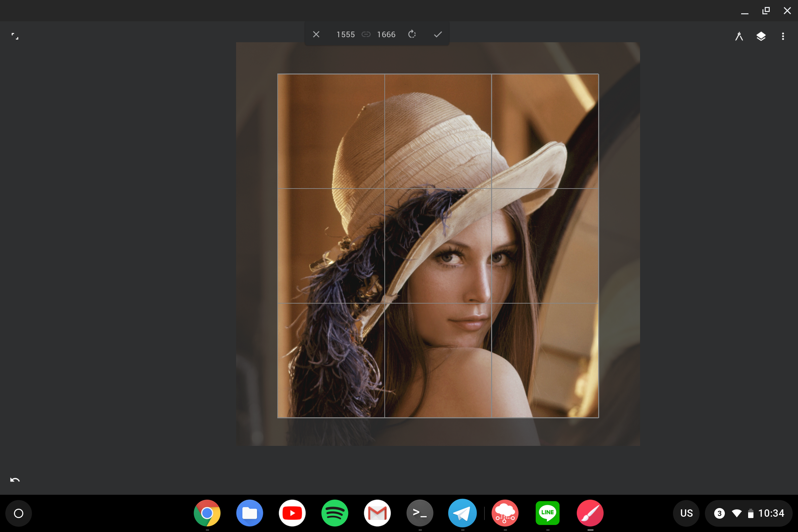The width and height of the screenshot is (798, 532).
Task: Open Wi-Fi status in the system tray
Action: (736, 513)
